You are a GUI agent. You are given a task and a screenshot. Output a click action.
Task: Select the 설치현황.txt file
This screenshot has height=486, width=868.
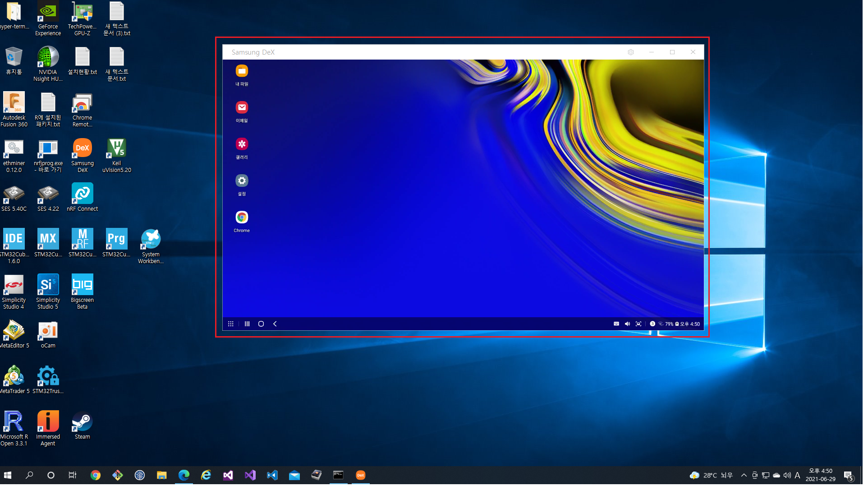click(x=83, y=62)
